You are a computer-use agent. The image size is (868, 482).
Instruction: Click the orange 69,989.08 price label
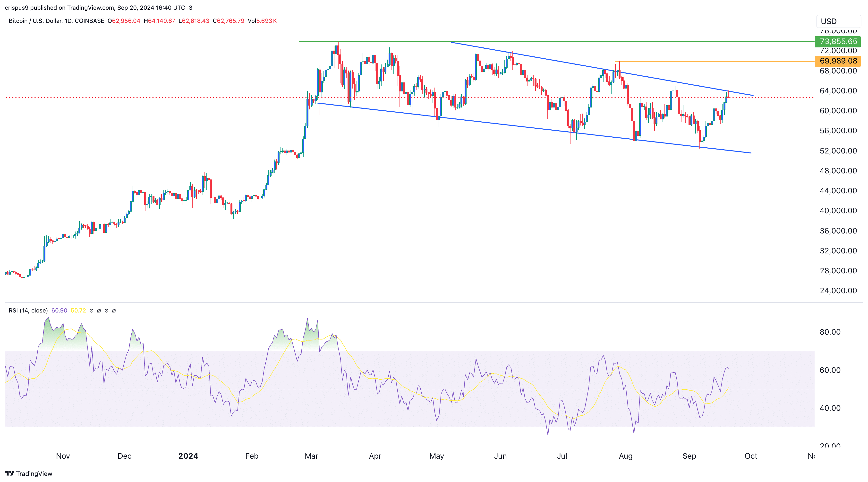click(x=838, y=61)
